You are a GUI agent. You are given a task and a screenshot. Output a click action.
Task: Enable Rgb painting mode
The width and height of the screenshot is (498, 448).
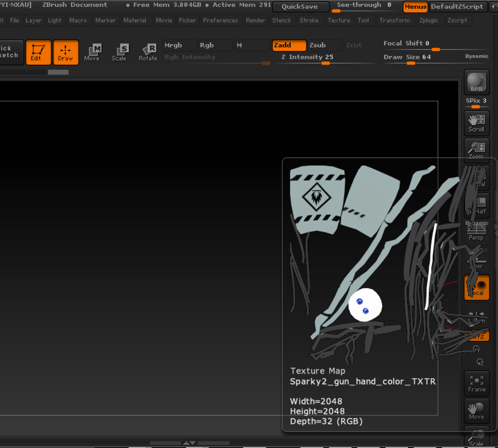click(215, 45)
